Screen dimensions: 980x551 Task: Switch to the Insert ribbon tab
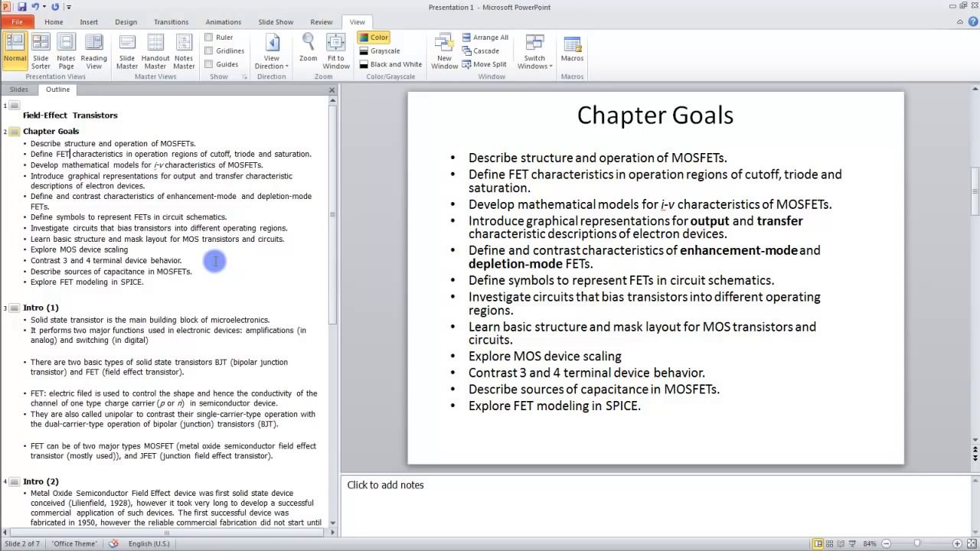89,22
